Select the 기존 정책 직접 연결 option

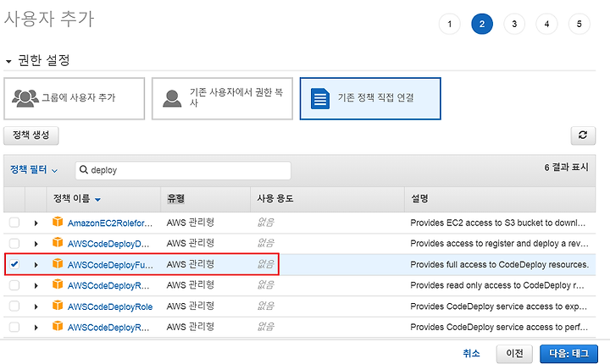370,98
